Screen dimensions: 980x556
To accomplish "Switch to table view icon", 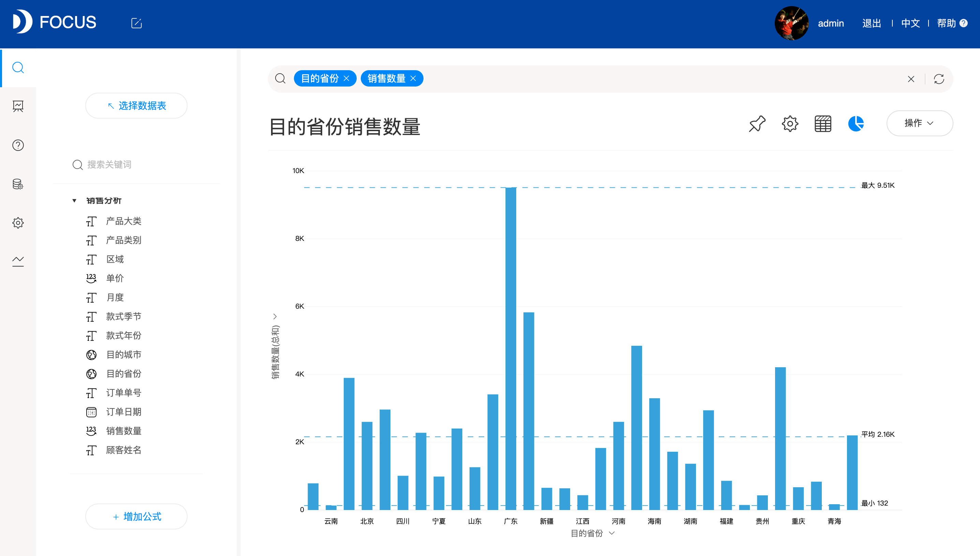I will coord(822,124).
